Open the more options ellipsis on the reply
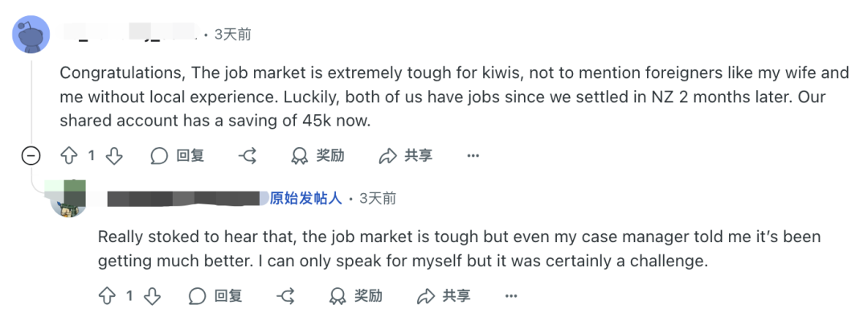The height and width of the screenshot is (313, 868). (x=511, y=296)
